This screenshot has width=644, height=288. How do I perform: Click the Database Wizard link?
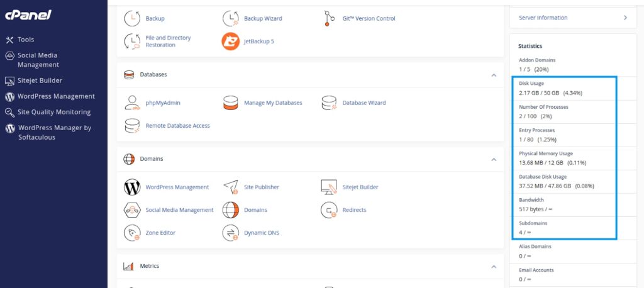point(364,102)
